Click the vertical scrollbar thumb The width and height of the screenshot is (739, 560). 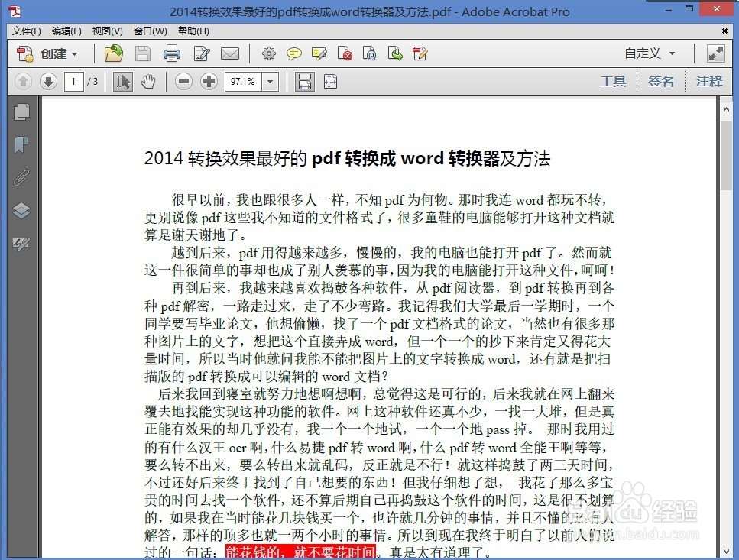click(726, 155)
